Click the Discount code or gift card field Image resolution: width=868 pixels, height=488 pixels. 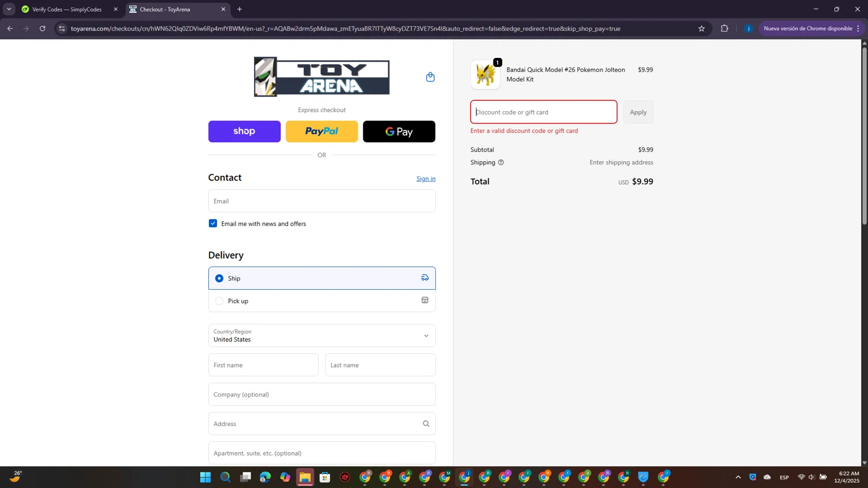pos(543,112)
